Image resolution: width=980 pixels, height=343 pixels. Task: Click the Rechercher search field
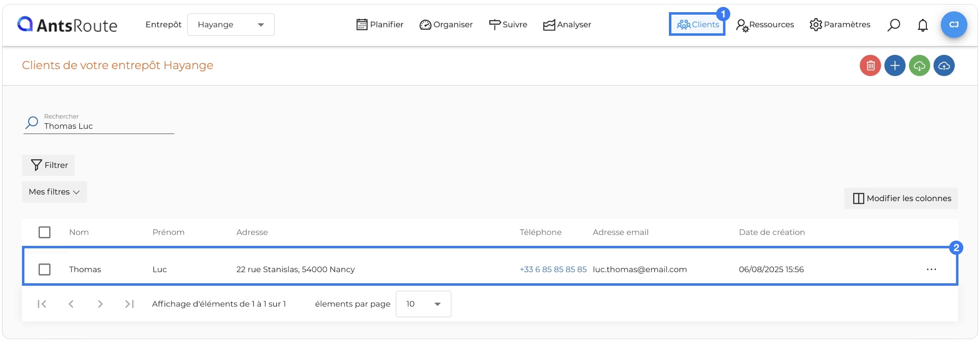[x=99, y=123]
